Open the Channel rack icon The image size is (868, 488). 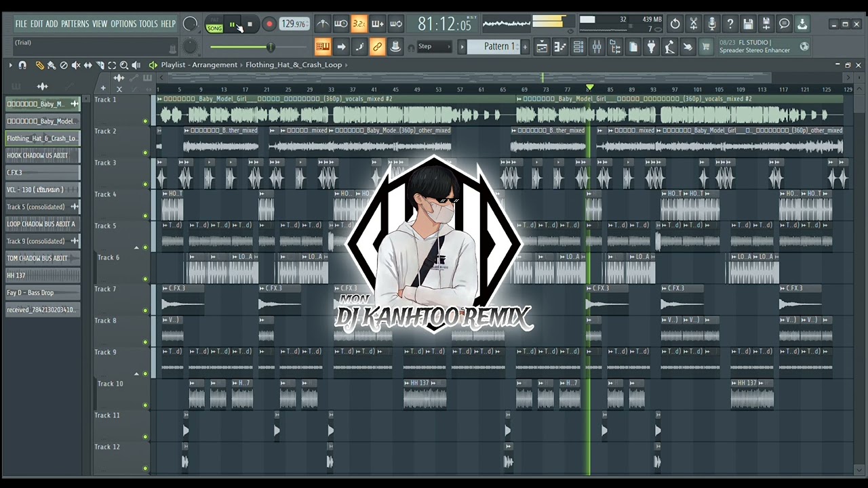[x=578, y=47]
